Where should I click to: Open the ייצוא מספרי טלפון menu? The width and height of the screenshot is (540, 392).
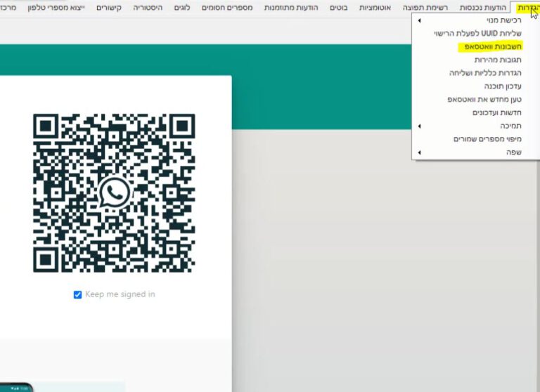coord(56,7)
